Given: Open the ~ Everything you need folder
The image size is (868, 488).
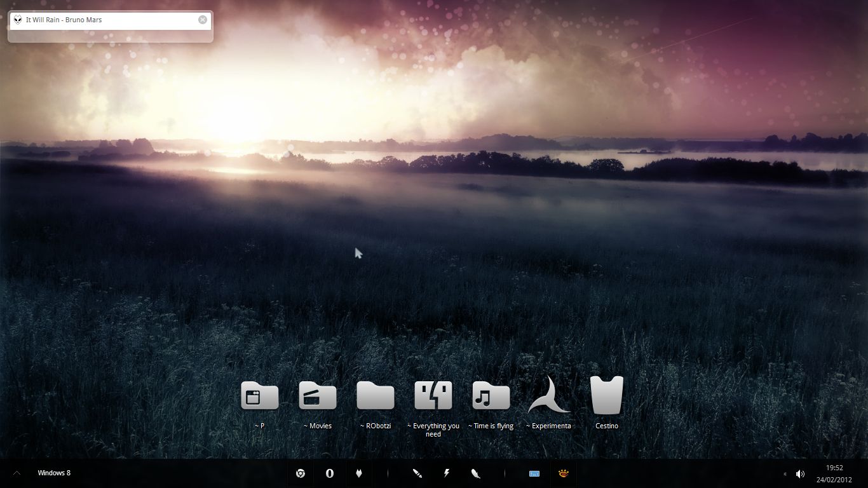Looking at the screenshot, I should tap(433, 395).
